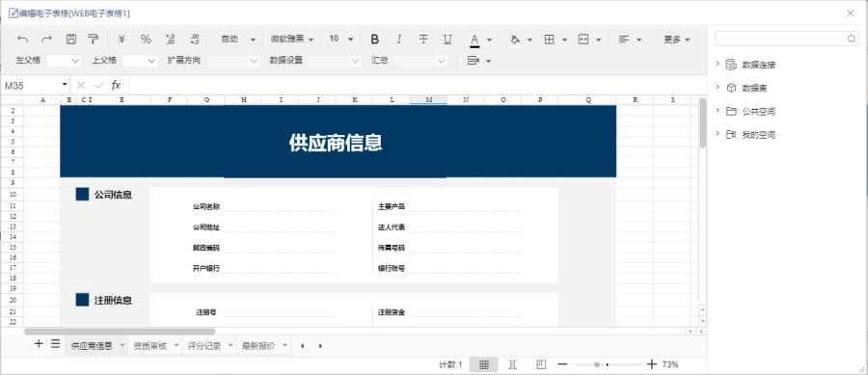Expand the 数据集 tree node

tap(718, 88)
